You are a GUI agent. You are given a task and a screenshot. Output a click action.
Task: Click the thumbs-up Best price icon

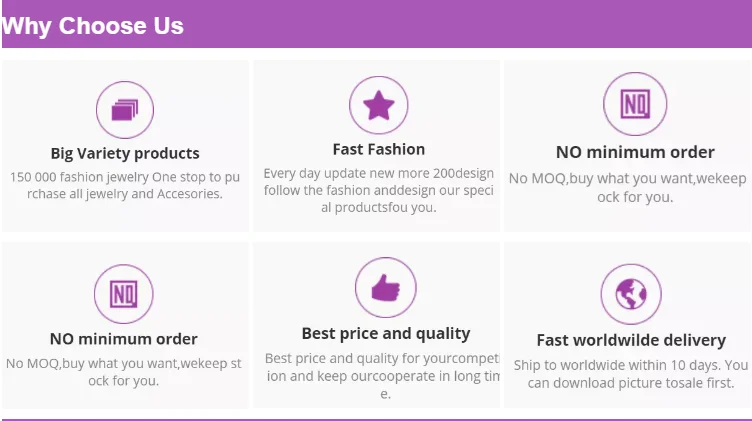[x=385, y=289]
